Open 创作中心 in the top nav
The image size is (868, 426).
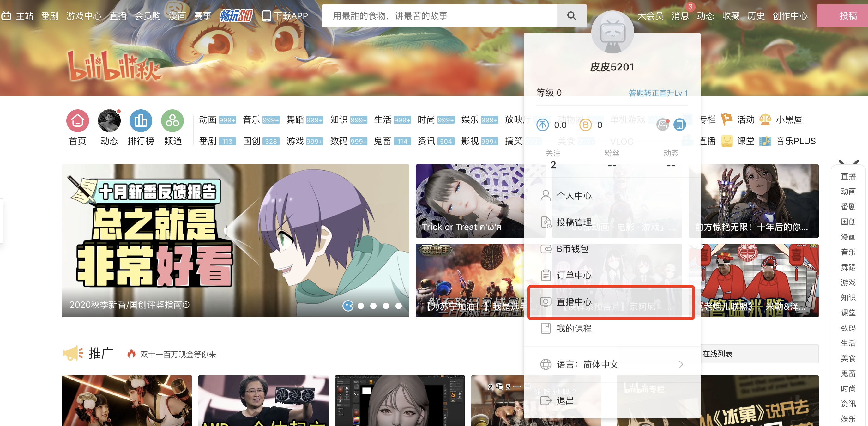(x=790, y=16)
